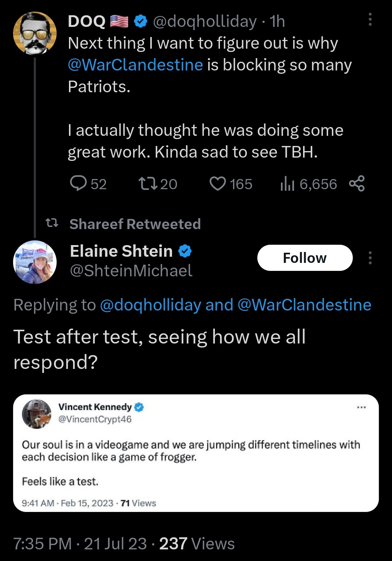Image resolution: width=392 pixels, height=561 pixels.
Task: Reply to DOQ's tweet via comment icon
Action: [x=78, y=184]
